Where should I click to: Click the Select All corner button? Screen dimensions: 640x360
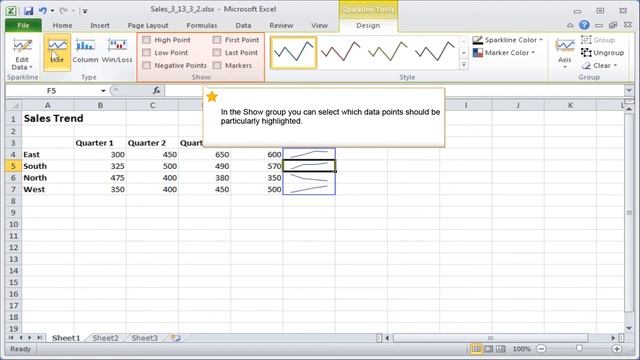[x=13, y=105]
